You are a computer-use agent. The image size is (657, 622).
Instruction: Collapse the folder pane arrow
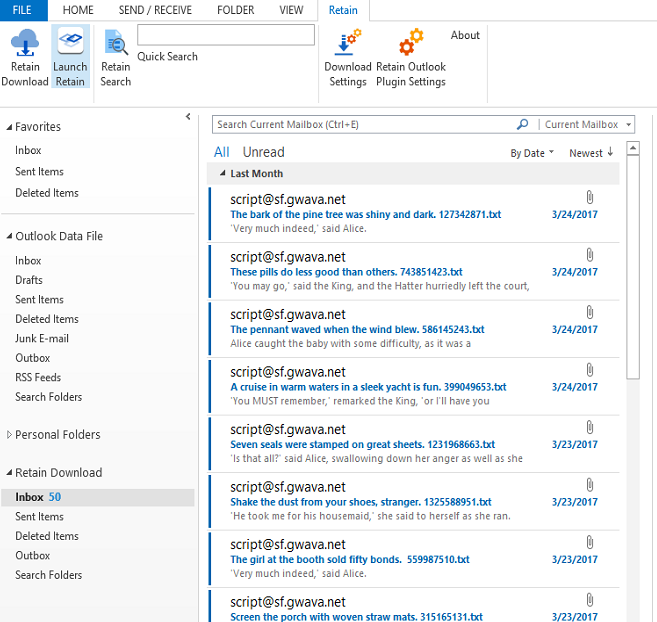188,117
